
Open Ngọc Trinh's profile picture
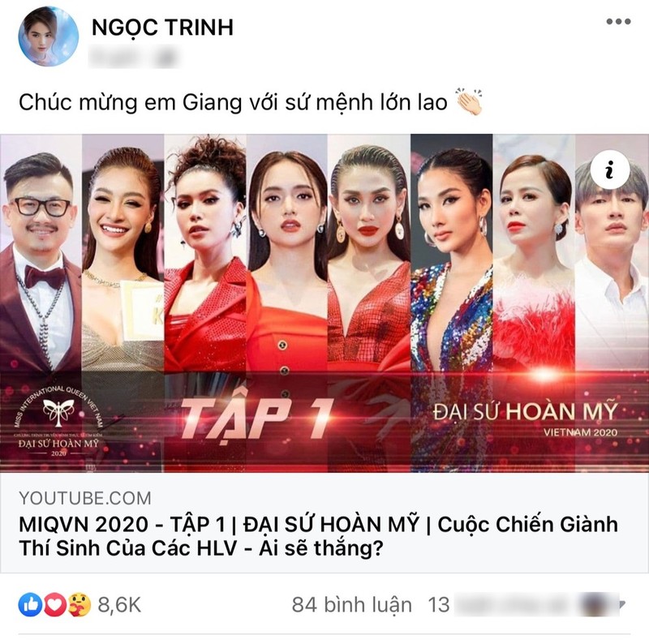(x=49, y=36)
